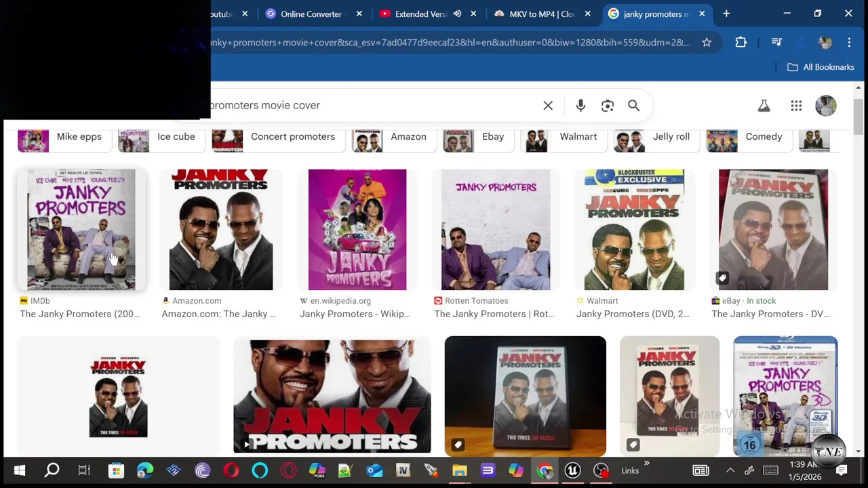Screen dimensions: 868x488
Task: Open Google Lens search by image icon
Action: coord(608,106)
